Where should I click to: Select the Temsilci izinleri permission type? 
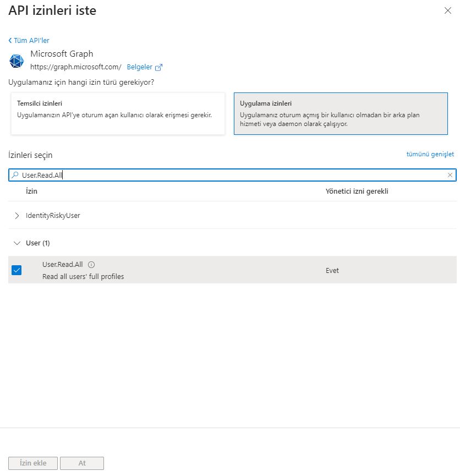tap(118, 113)
